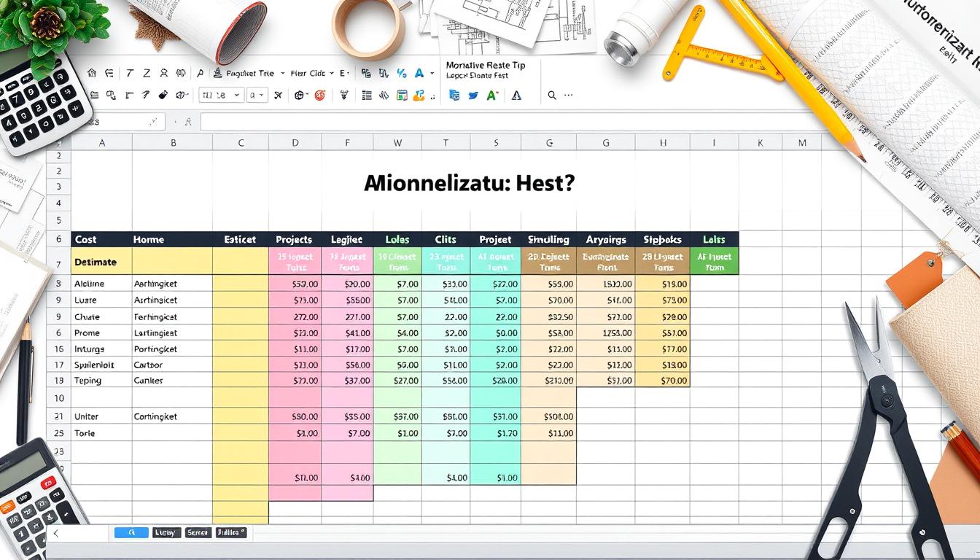Switch to the Sereet sheet tab

pos(197,532)
